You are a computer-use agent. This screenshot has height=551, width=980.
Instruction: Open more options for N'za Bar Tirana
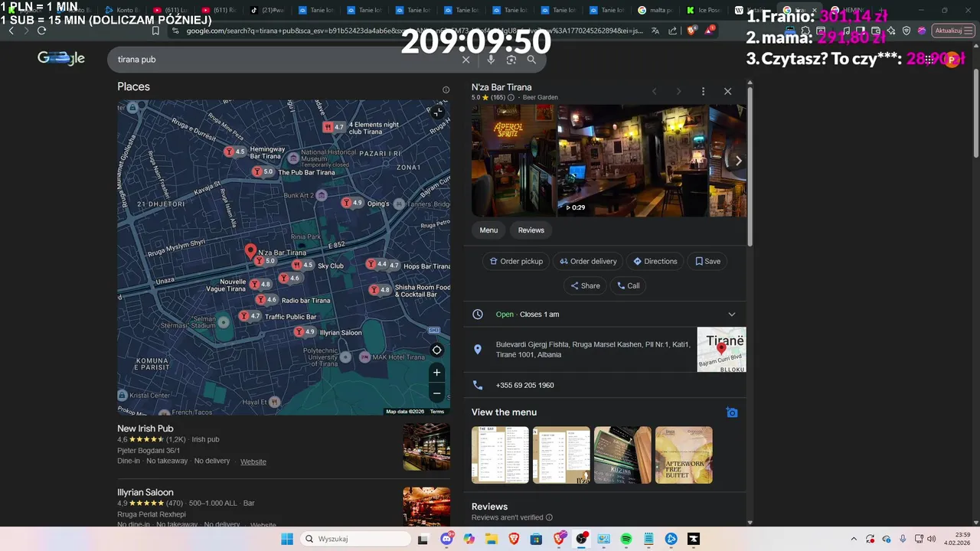(703, 91)
